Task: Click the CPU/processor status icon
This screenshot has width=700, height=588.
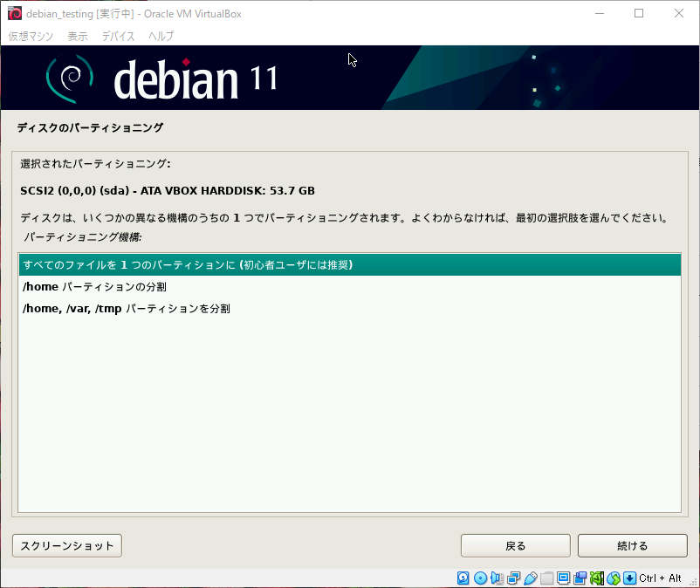Action: 597,578
